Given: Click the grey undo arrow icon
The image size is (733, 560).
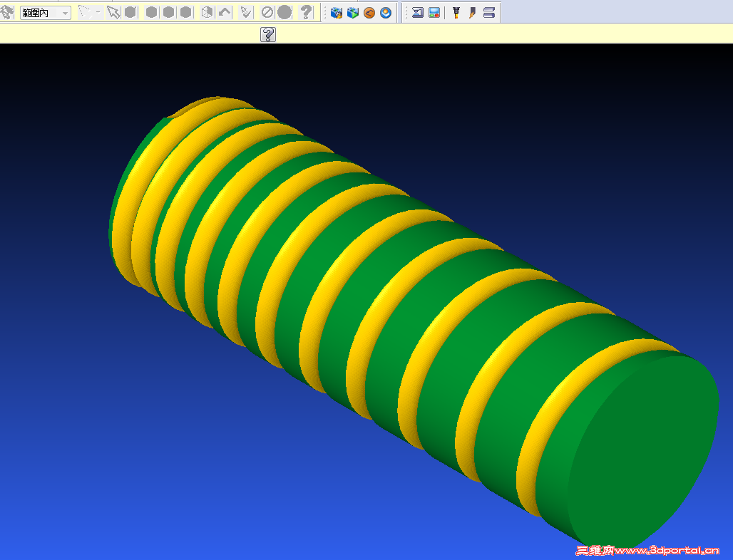Looking at the screenshot, I should 225,12.
